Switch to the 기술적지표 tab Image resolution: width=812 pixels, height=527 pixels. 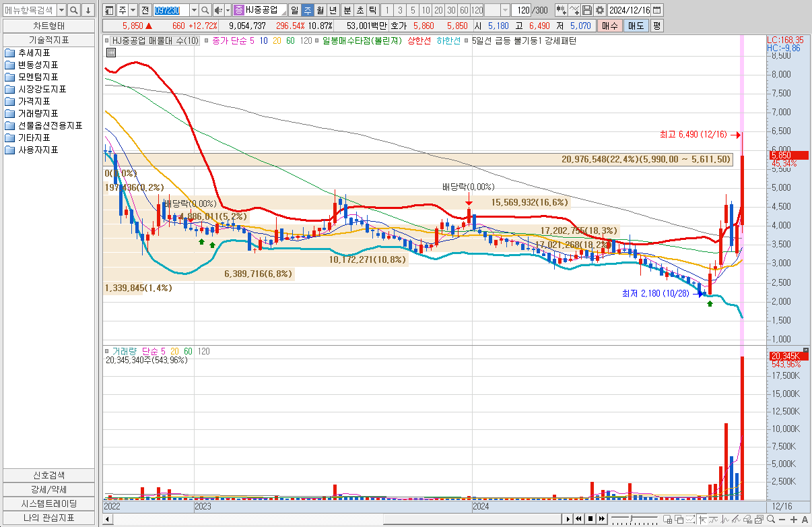(x=49, y=40)
